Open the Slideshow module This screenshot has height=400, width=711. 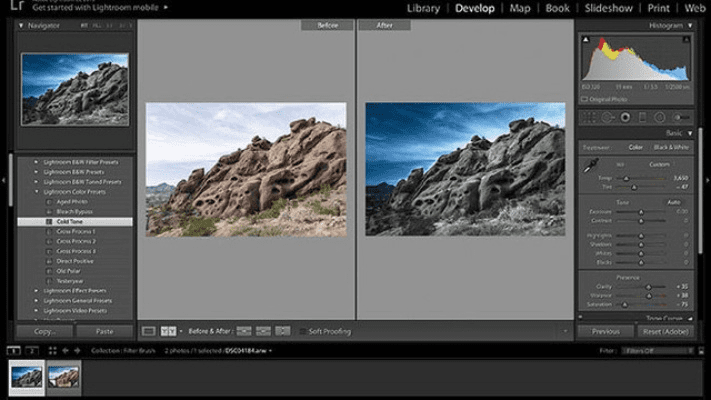(x=608, y=9)
